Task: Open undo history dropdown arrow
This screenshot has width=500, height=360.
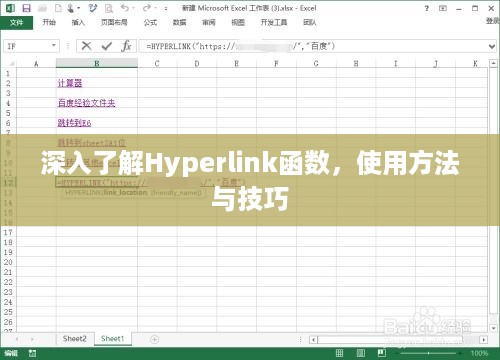Action: pos(133,9)
